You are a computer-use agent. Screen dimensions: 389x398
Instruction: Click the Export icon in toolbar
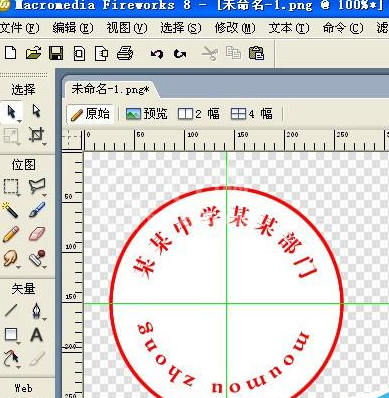[102, 53]
